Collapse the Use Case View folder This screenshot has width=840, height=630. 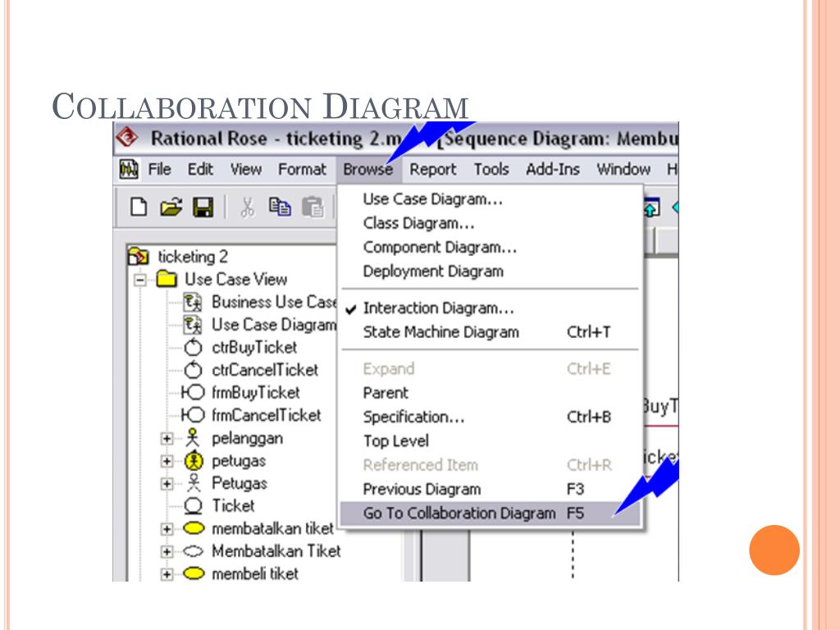(140, 280)
